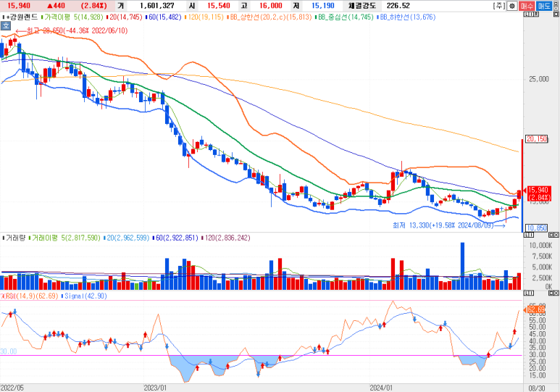Open chart settings gear icon
The height and width of the screenshot is (392, 560).
(512, 6)
